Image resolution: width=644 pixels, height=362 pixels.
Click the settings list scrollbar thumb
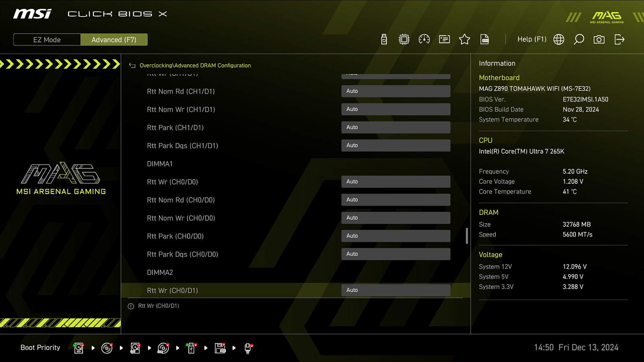tap(467, 236)
